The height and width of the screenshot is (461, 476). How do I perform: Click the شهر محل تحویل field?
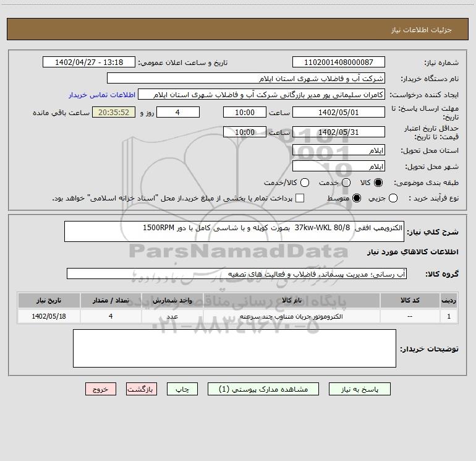tap(339, 166)
